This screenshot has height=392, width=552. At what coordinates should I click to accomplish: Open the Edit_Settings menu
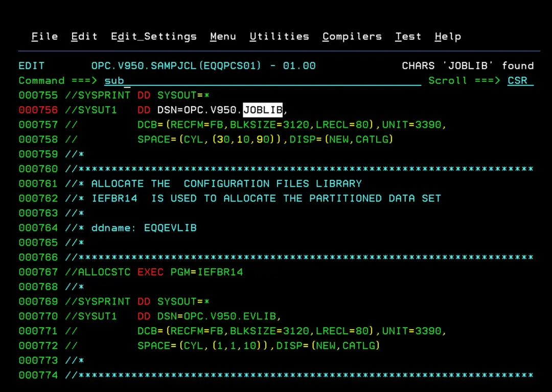154,37
